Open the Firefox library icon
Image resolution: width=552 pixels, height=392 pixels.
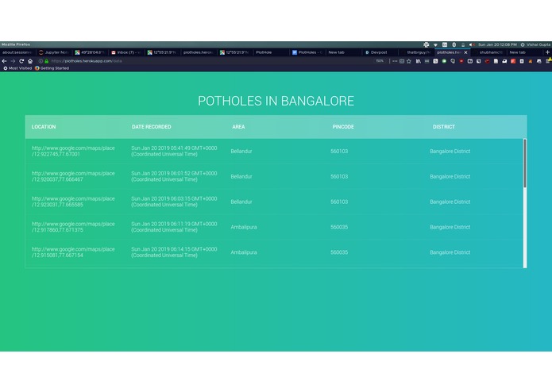pos(419,61)
